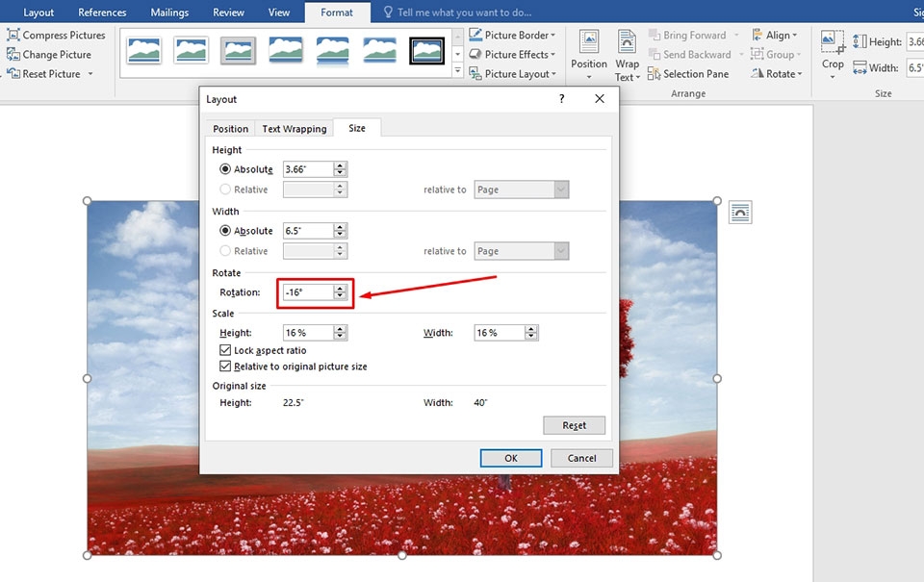Click the Picture Effects icon

click(x=475, y=54)
